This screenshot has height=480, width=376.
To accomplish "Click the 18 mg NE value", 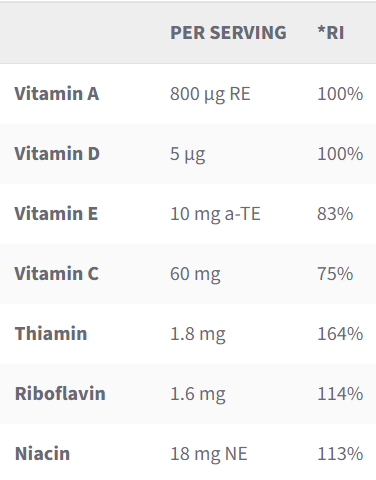I will pos(209,454).
